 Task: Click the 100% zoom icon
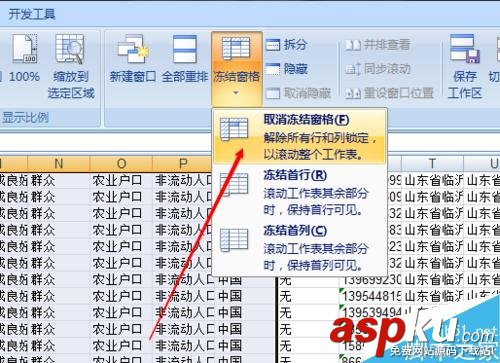[24, 49]
